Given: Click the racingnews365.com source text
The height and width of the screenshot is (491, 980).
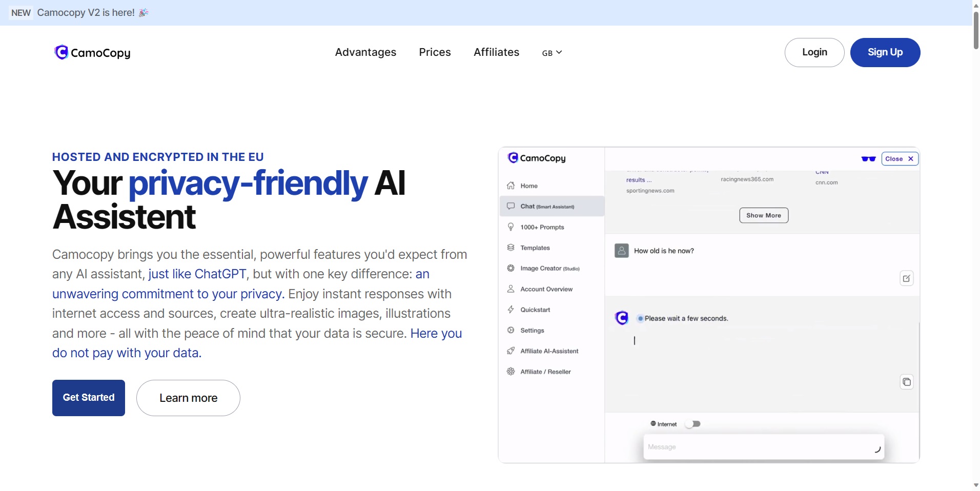Looking at the screenshot, I should tap(747, 179).
